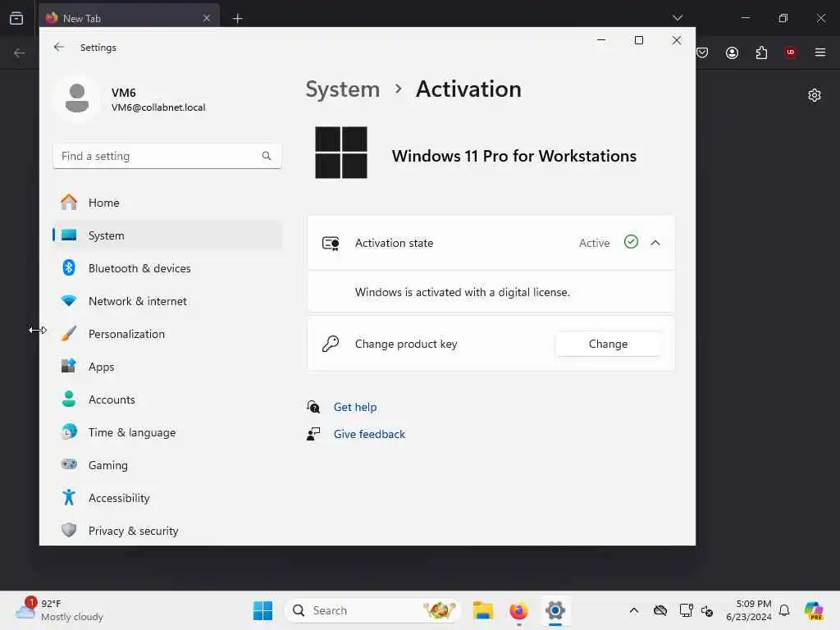
Task: Click the product key icon
Action: coord(331,344)
